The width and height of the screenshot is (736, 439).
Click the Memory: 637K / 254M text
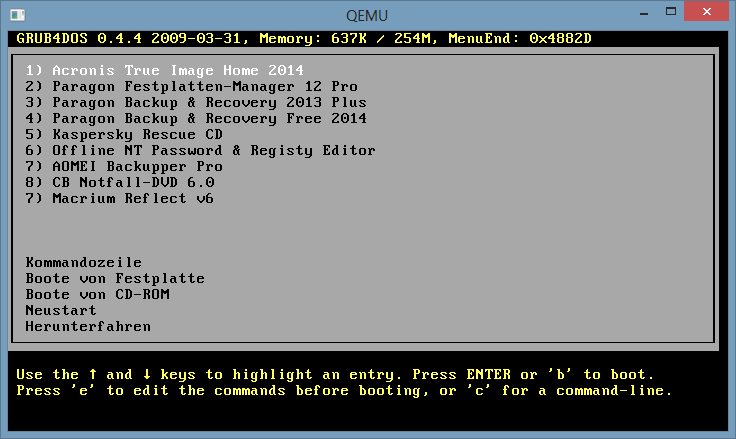[345, 39]
